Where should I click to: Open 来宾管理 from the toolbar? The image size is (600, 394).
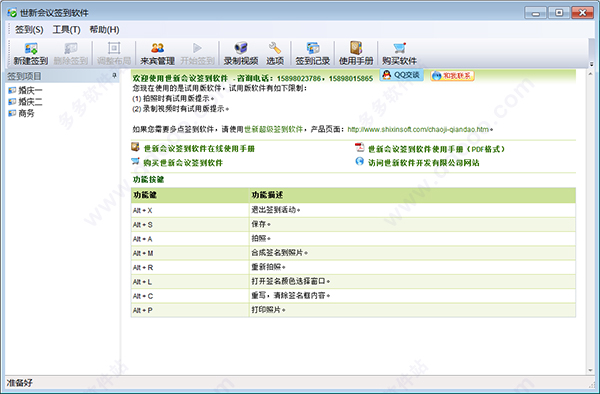point(157,53)
